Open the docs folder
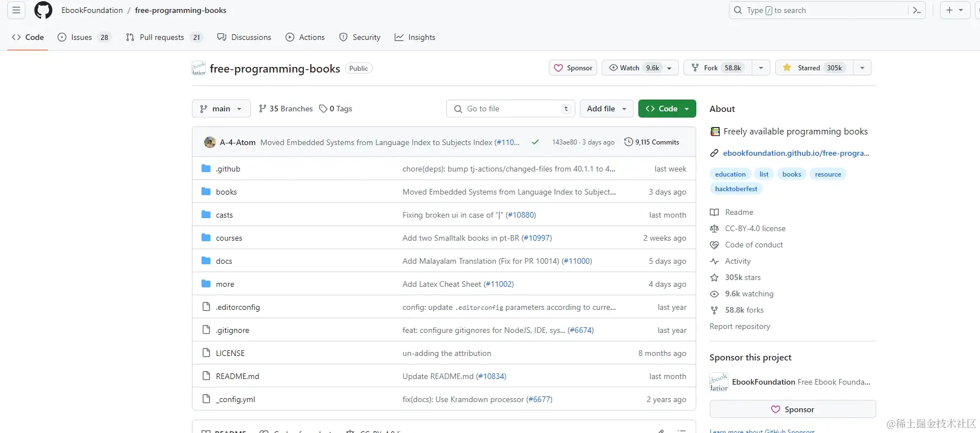 coord(224,261)
